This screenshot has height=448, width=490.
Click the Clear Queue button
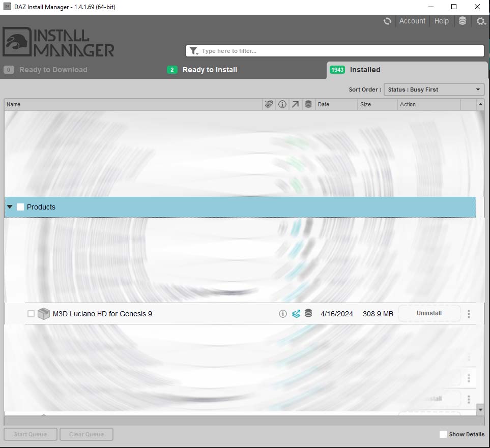(x=87, y=434)
